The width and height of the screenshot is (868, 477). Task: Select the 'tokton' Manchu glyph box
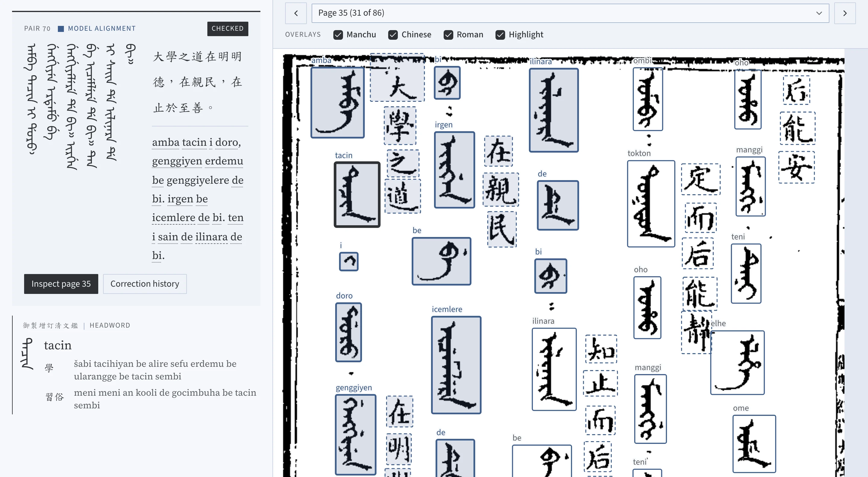[651, 204]
